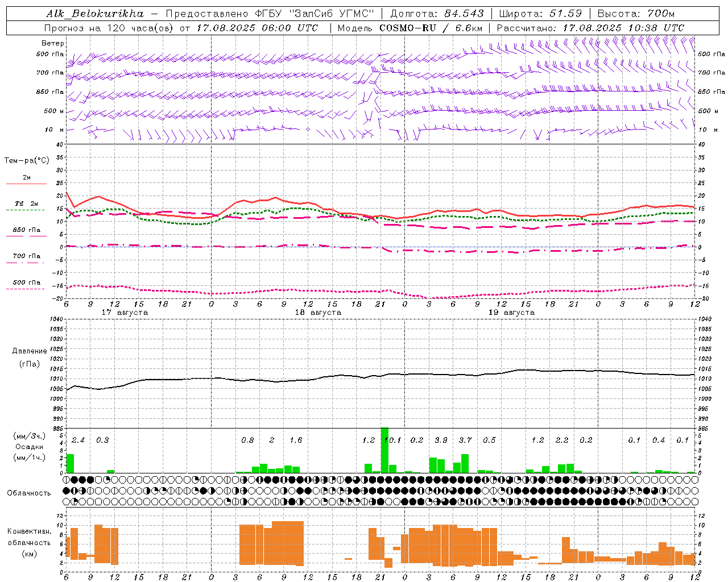Click the tallest green precipitation bar
728x582 pixels.
384,449
